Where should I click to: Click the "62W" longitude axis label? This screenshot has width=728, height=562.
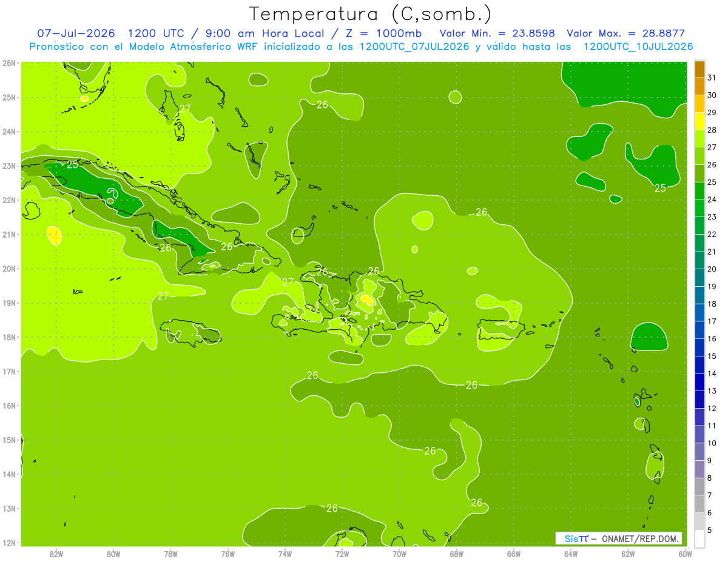628,554
